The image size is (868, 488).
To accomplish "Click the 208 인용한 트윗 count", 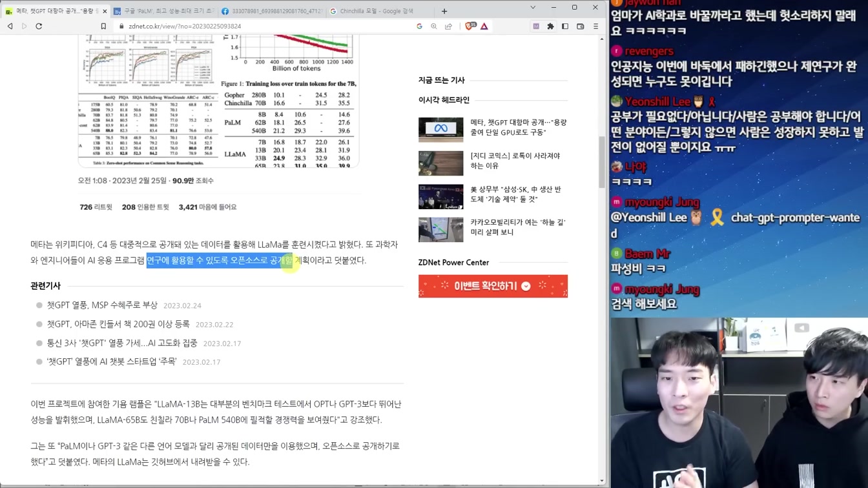I will (145, 207).
